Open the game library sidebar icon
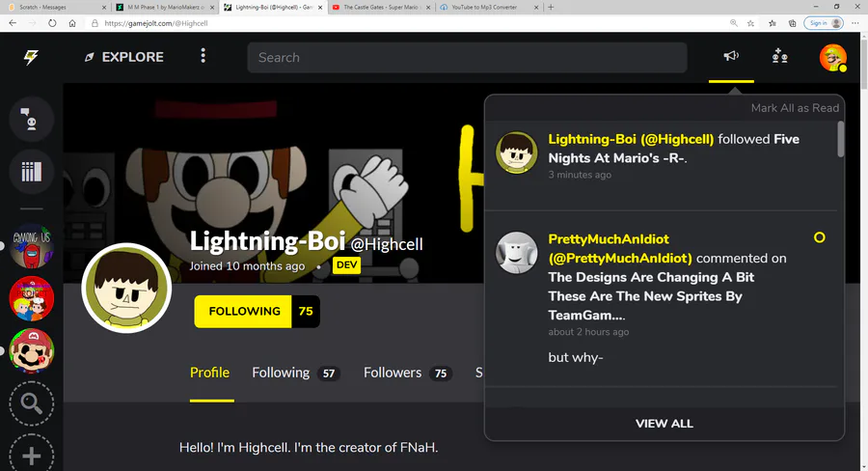This screenshot has height=471, width=868. click(x=32, y=172)
